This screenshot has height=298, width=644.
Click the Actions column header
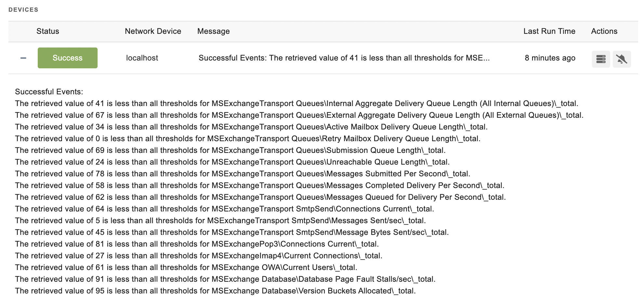coord(604,31)
